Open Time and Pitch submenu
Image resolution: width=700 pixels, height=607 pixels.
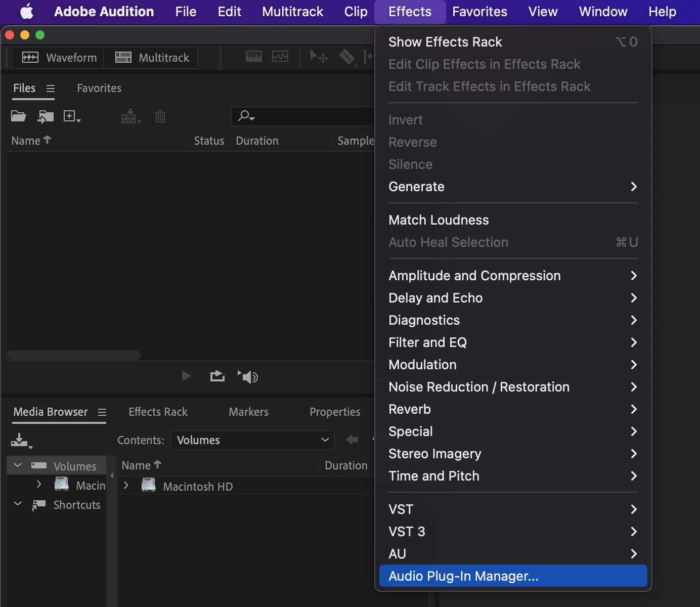[513, 476]
